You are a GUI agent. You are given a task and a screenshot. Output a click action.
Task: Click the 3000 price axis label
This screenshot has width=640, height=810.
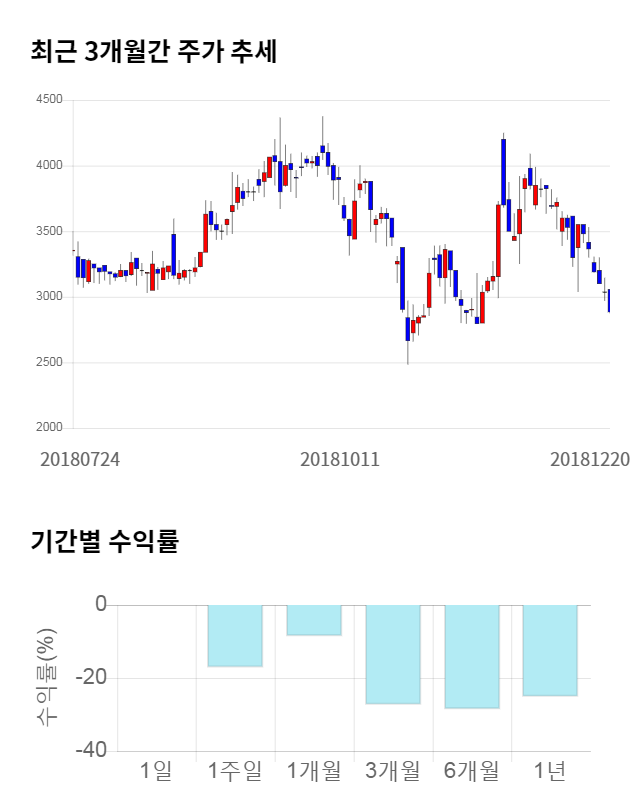[x=49, y=297]
